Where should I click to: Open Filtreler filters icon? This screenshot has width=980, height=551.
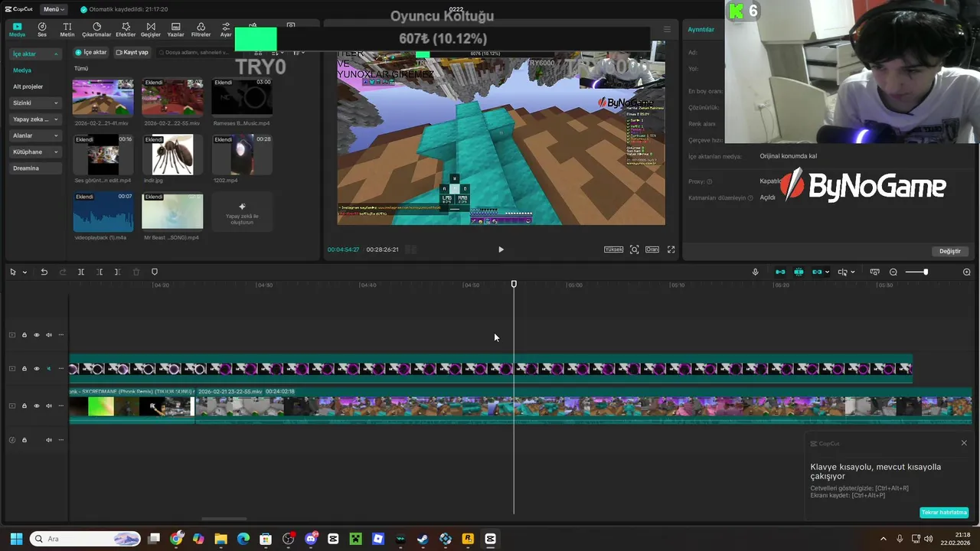click(201, 29)
